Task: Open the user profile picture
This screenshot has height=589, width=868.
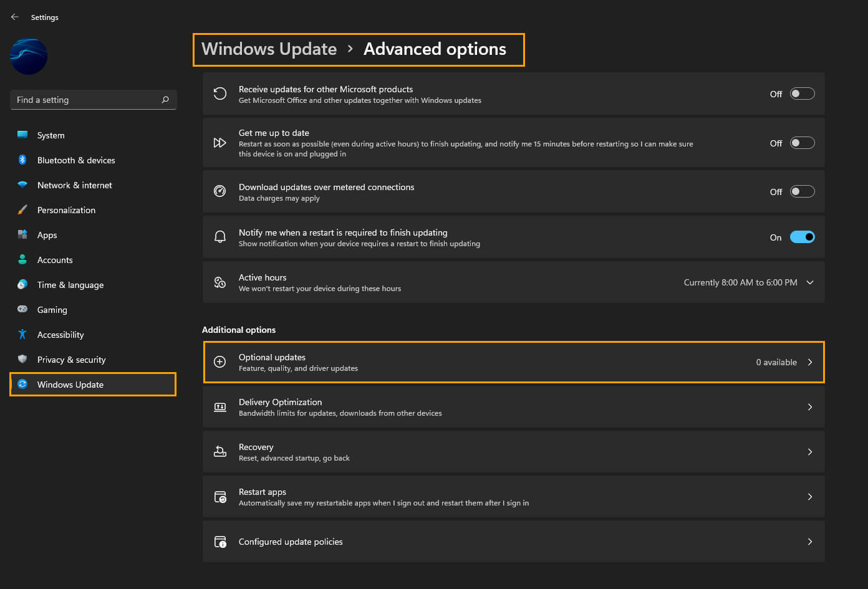Action: click(x=29, y=56)
